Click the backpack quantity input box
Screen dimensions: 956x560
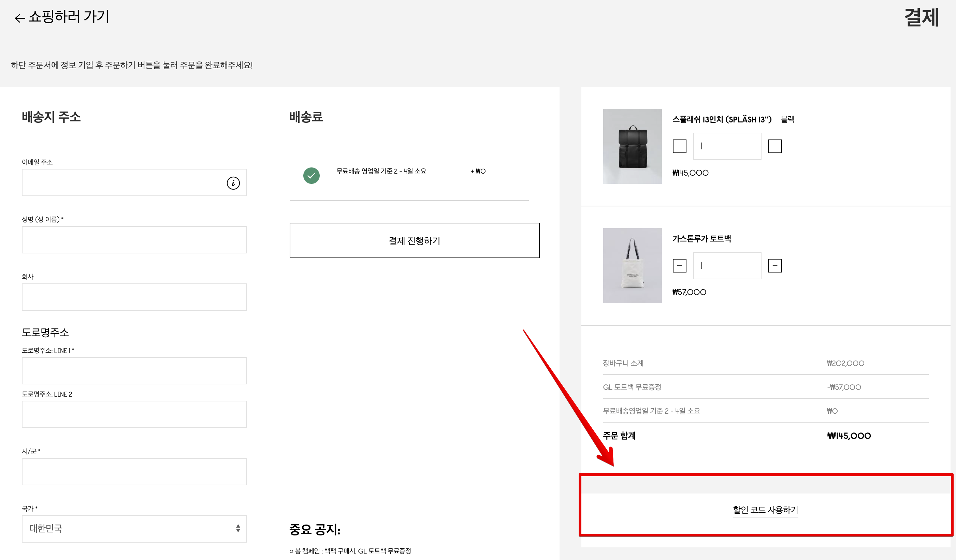pos(727,146)
